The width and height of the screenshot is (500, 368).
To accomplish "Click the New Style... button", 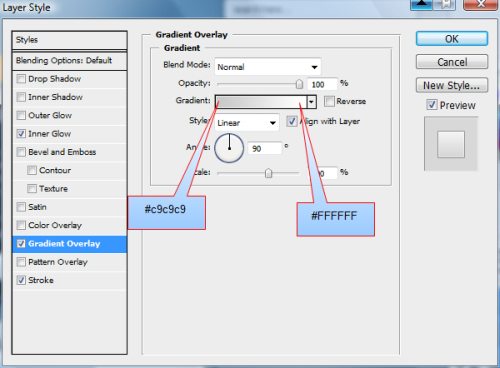I will point(452,85).
